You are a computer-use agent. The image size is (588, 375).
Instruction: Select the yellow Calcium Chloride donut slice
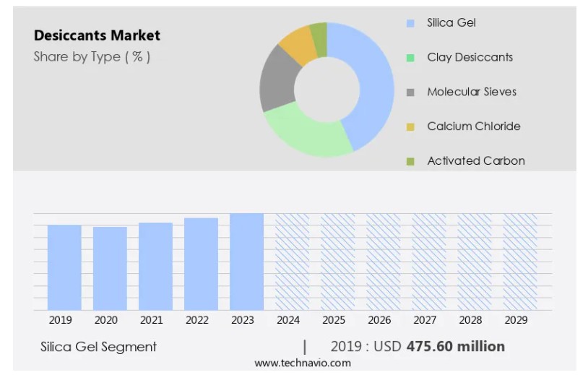tap(296, 43)
